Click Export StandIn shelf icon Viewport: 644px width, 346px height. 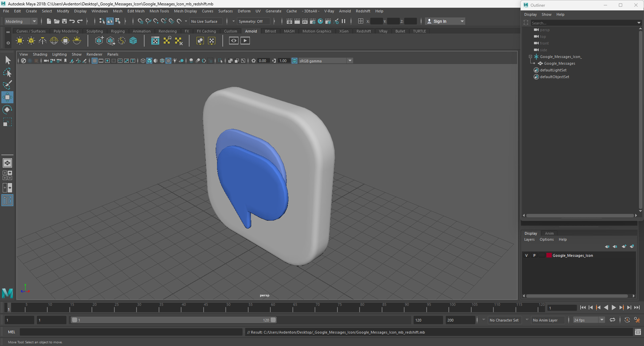tap(110, 41)
